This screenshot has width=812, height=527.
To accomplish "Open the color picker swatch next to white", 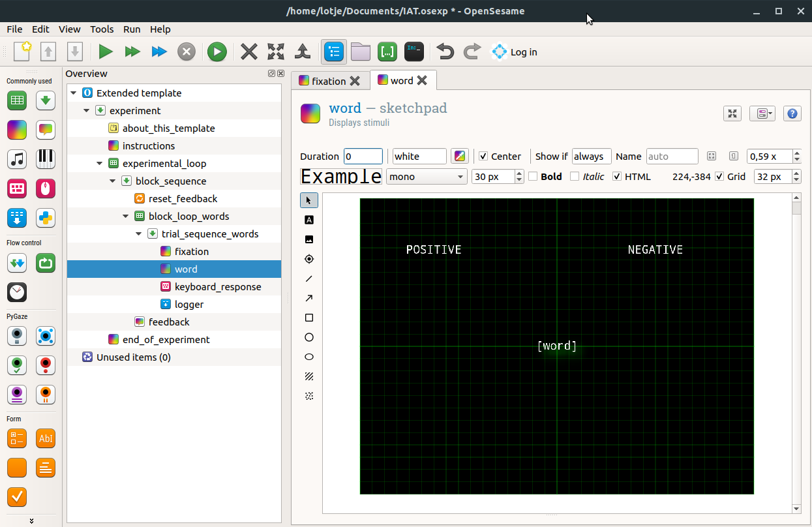I will pyautogui.click(x=460, y=157).
